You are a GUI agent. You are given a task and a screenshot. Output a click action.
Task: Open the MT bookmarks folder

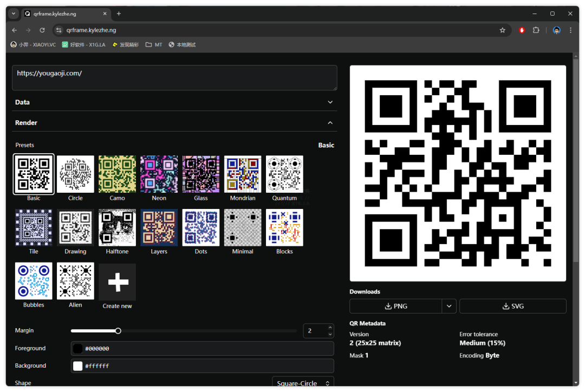point(154,45)
